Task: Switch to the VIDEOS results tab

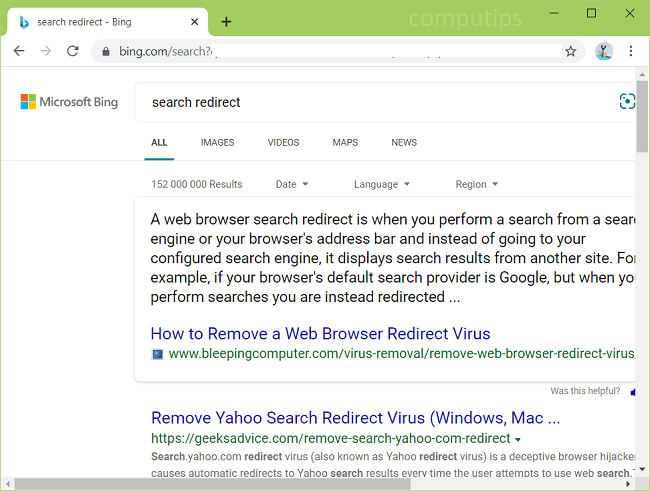Action: 283,143
